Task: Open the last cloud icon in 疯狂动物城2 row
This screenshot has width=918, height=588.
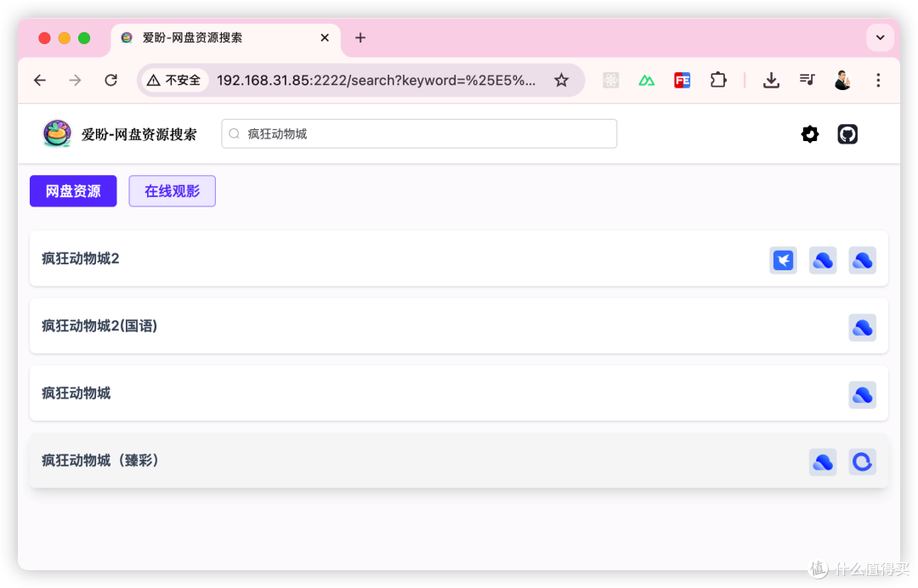Action: (x=863, y=260)
